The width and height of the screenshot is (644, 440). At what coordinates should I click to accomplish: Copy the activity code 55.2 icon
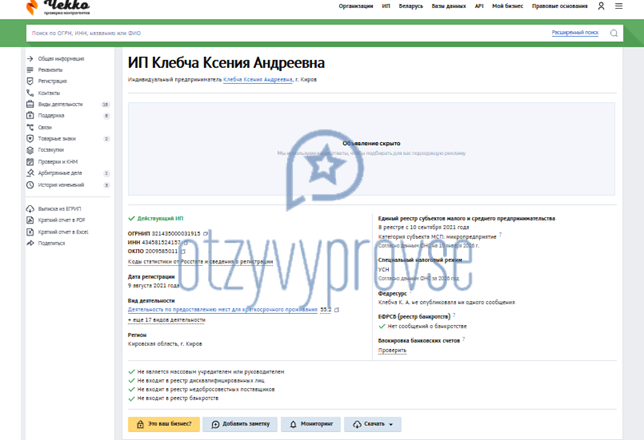tap(337, 310)
